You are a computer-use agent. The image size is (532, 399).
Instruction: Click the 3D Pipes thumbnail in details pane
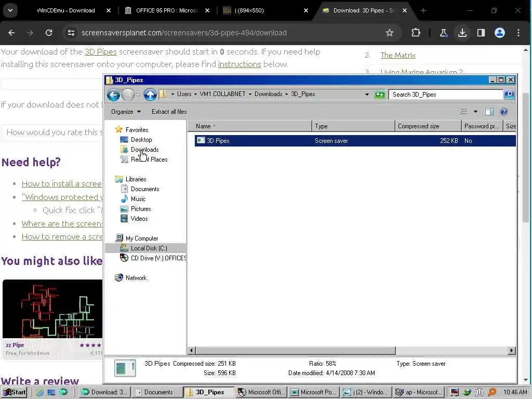(x=125, y=368)
